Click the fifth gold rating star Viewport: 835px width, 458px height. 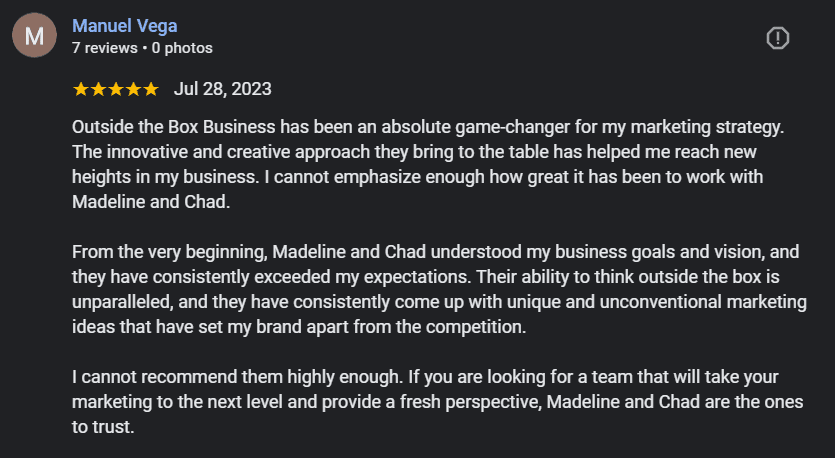coord(151,89)
